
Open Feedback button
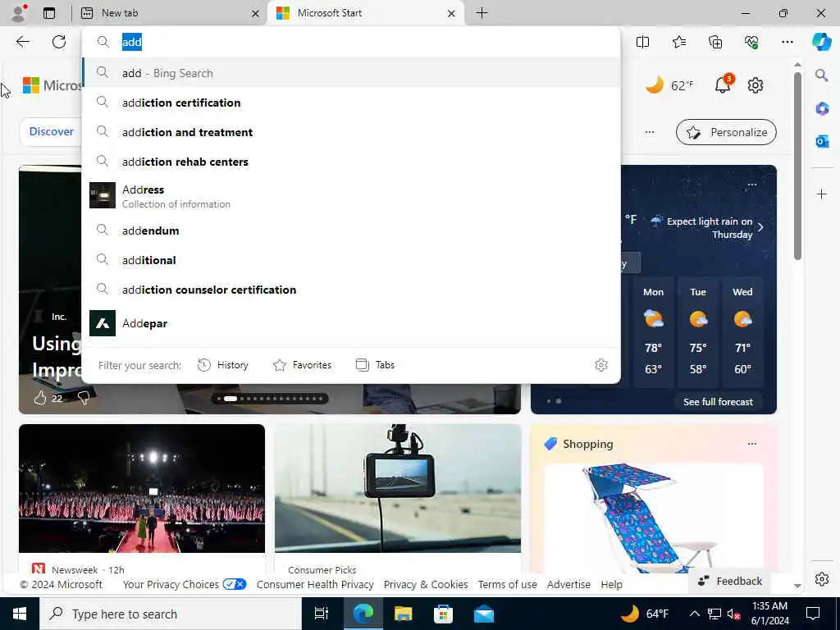tap(729, 581)
